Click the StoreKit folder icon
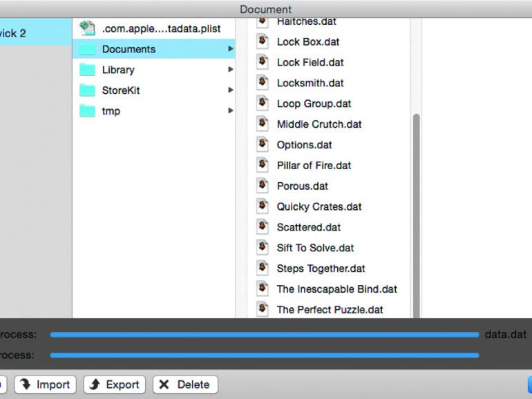The width and height of the screenshot is (532, 399). point(87,90)
